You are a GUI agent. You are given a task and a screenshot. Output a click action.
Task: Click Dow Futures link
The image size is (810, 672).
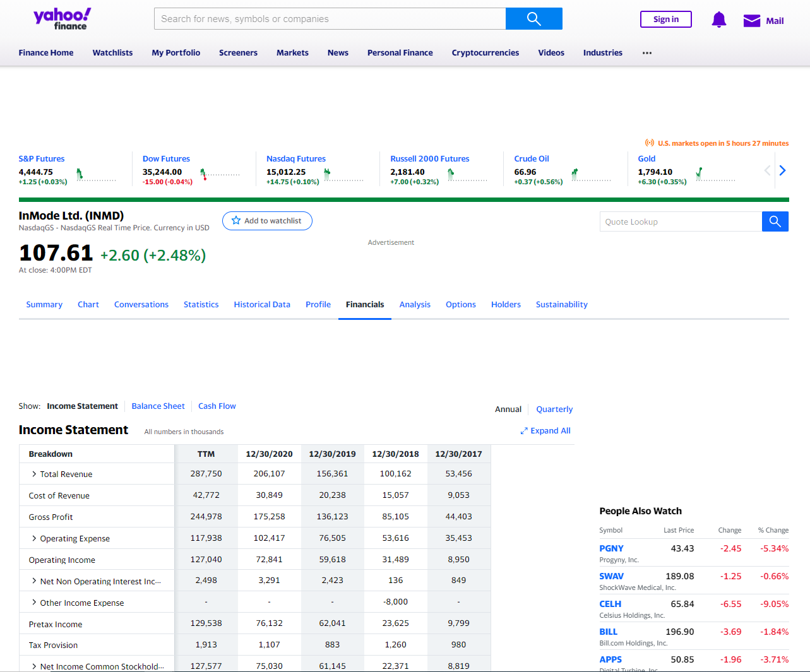(166, 159)
